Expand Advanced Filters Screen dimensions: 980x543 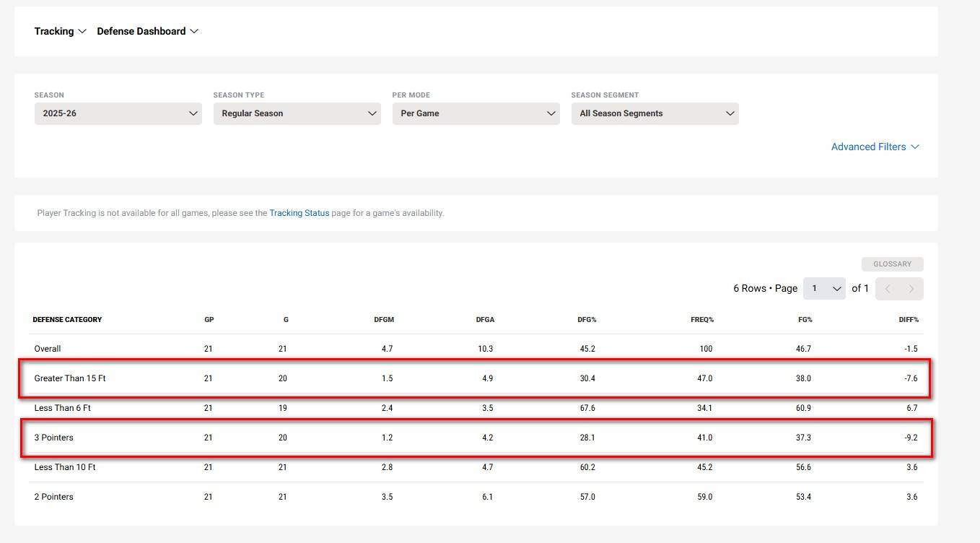coord(875,147)
